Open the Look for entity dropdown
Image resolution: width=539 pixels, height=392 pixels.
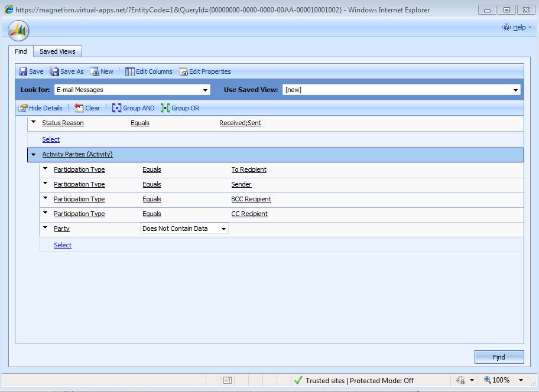205,90
